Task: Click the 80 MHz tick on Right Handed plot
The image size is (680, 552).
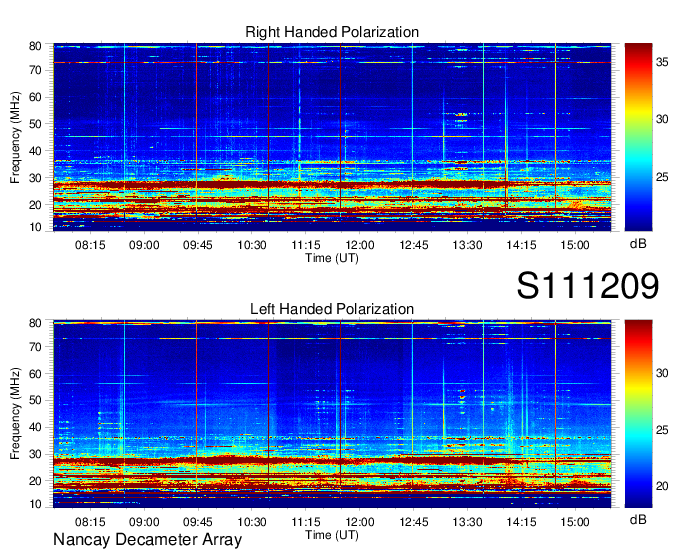Action: click(35, 46)
